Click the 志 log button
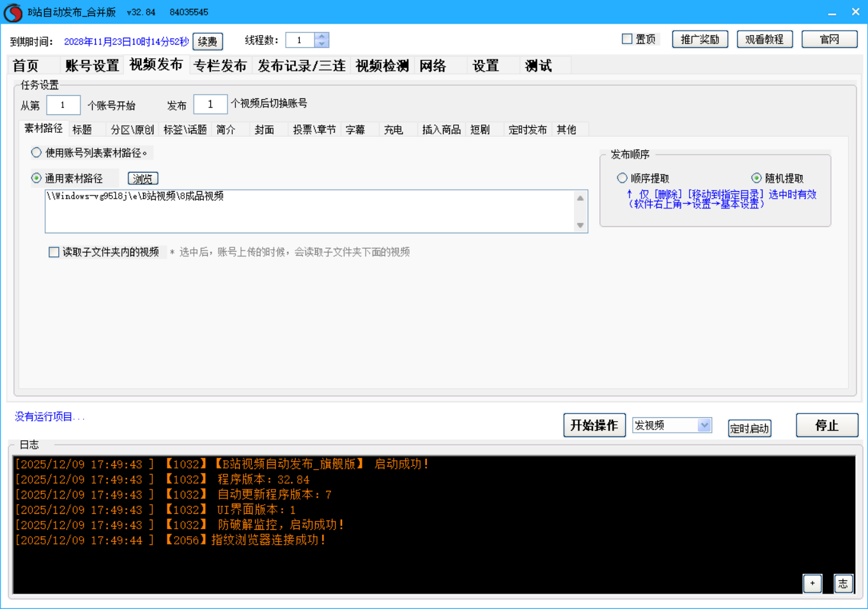 click(843, 583)
